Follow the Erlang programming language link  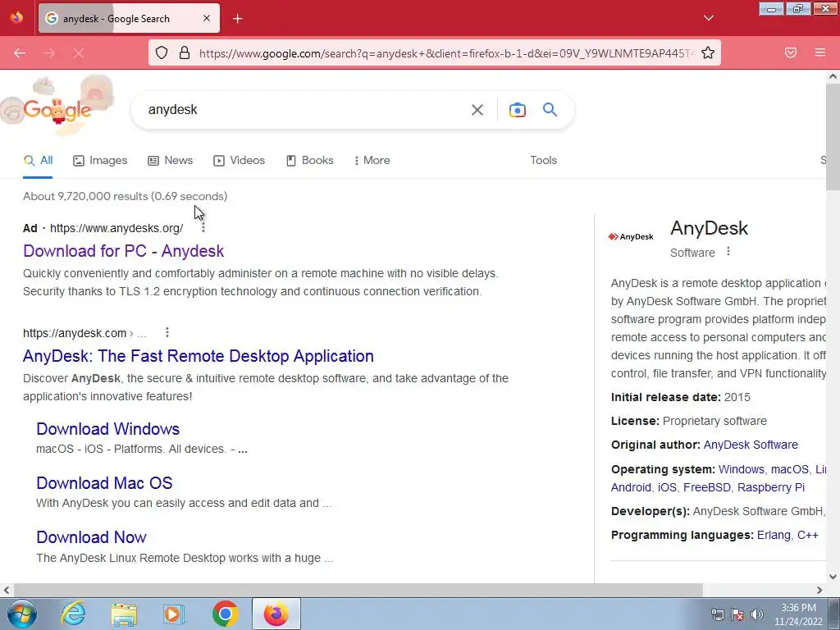pos(773,535)
